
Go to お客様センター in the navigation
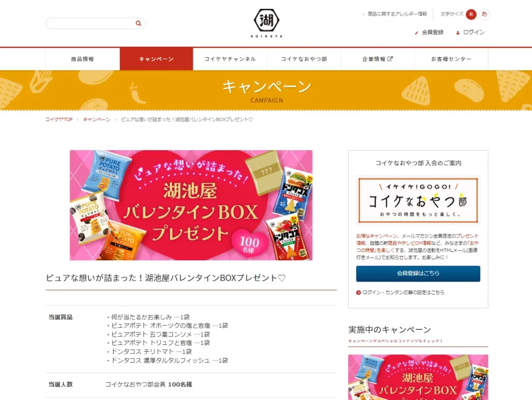451,59
